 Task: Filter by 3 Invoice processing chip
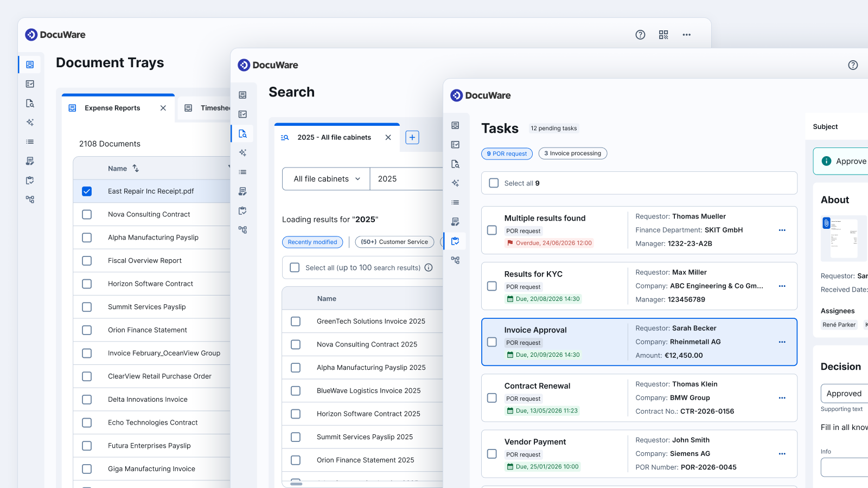(573, 153)
